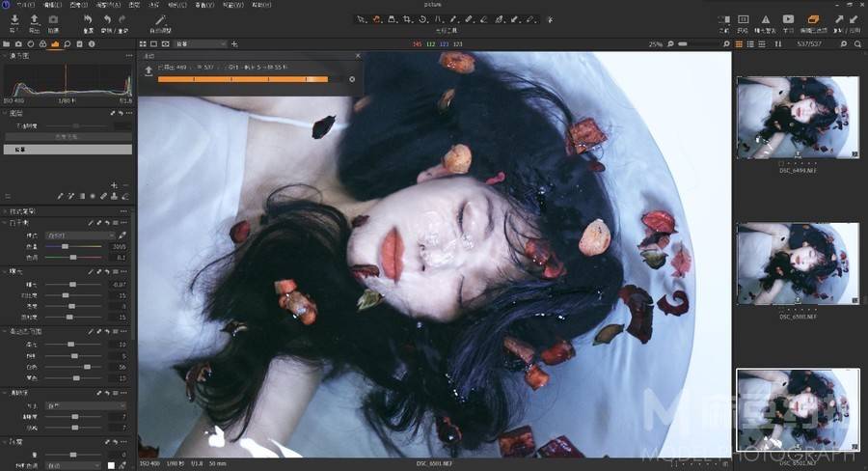Switch viewer to single view mode
Screen dimensions: 868x471
(154, 43)
